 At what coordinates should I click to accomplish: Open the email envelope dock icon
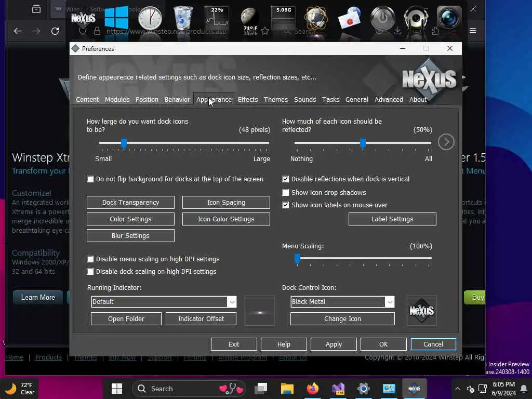(x=350, y=18)
